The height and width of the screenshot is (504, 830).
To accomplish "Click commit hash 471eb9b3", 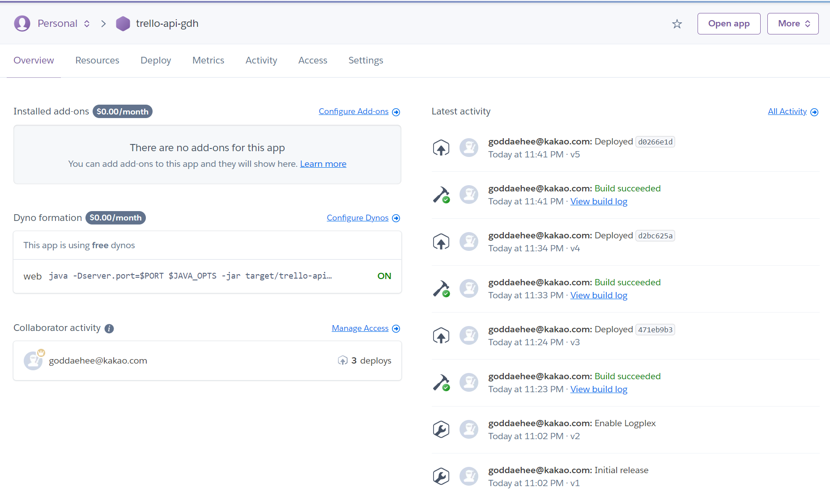I will [655, 330].
